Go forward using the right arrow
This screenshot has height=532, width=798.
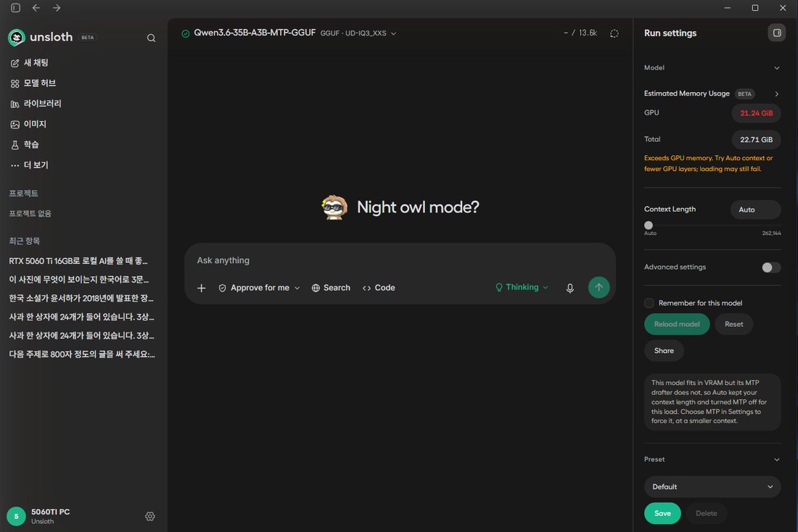point(57,8)
